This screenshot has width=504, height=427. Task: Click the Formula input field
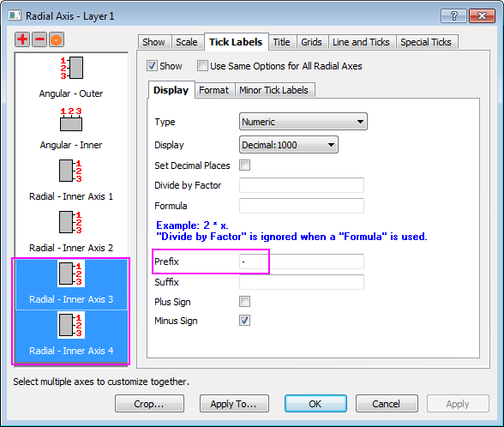coord(302,206)
